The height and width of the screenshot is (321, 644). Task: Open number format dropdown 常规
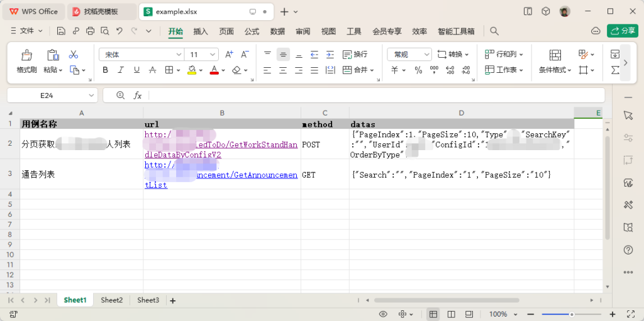pos(426,54)
